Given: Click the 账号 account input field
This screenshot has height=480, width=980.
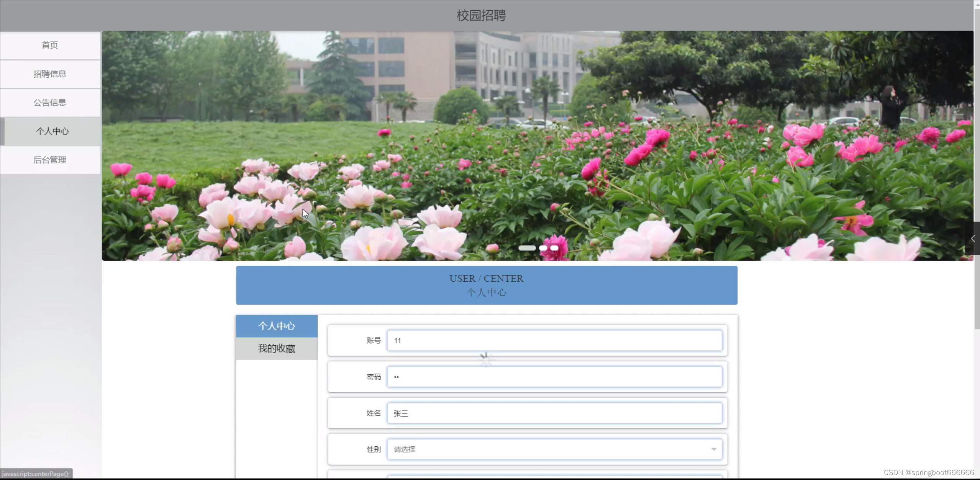Looking at the screenshot, I should click(x=554, y=340).
